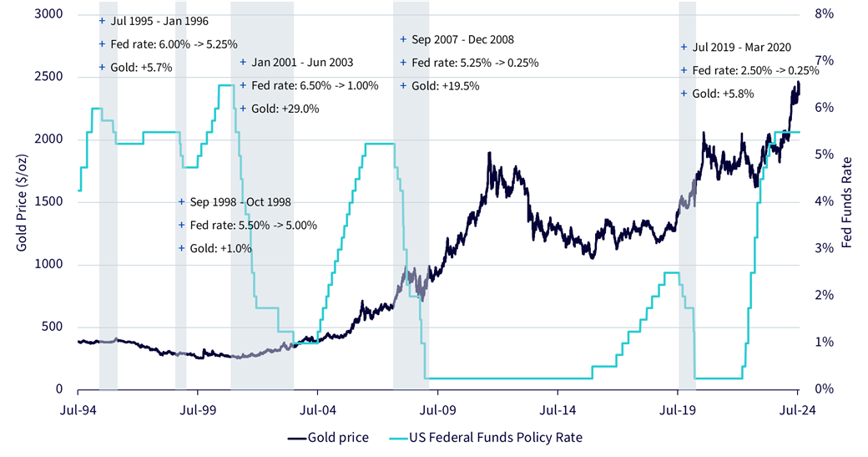
Task: Select the Gold: +5.7% annotation
Action: pyautogui.click(x=141, y=68)
